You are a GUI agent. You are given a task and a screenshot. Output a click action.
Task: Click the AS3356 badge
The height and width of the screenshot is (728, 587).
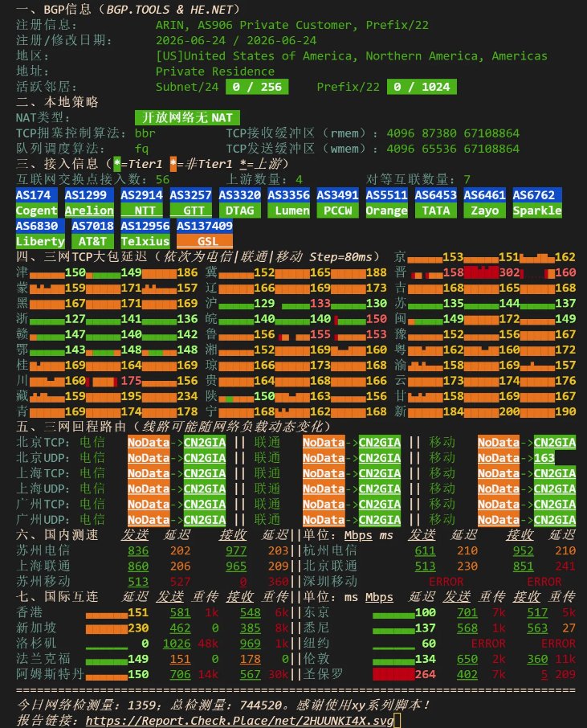pos(288,195)
